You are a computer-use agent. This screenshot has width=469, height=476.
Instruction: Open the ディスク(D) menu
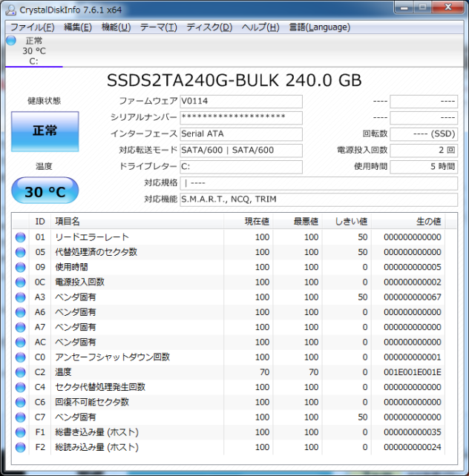click(209, 27)
